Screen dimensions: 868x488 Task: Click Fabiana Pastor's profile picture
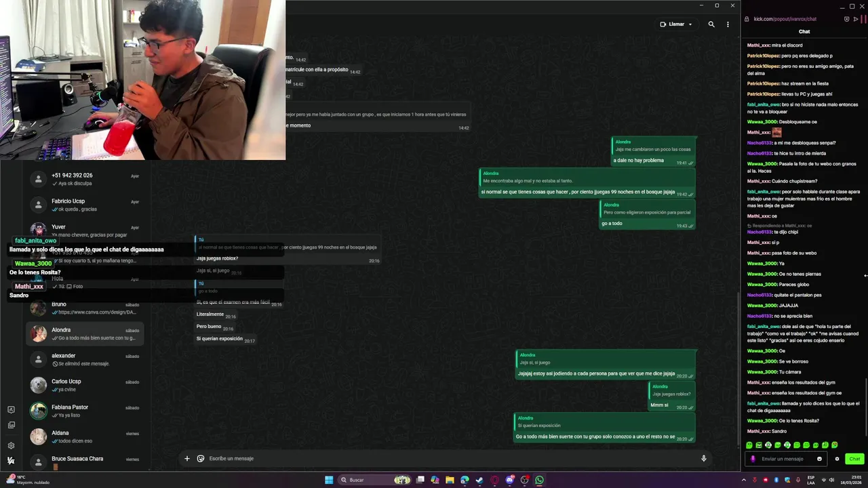point(39,411)
